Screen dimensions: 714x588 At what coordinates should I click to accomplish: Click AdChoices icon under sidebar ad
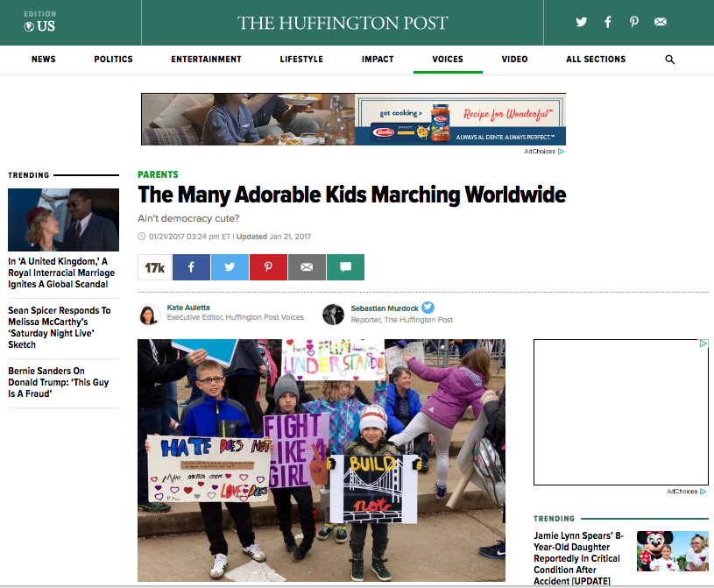pos(703,492)
